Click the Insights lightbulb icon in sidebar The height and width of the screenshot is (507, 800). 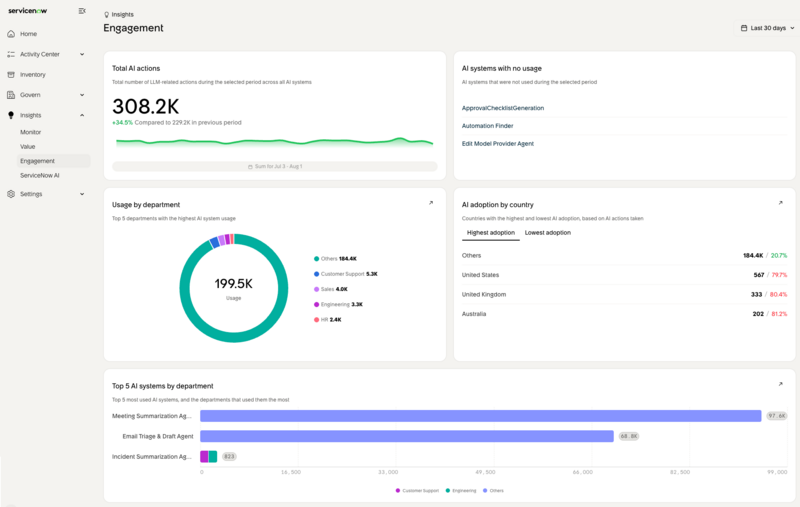pyautogui.click(x=11, y=115)
